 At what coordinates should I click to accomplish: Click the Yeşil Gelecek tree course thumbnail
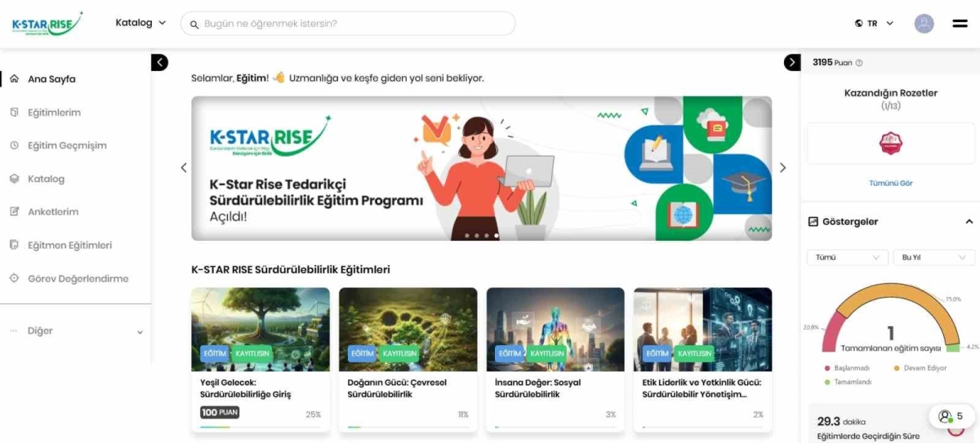click(x=261, y=329)
